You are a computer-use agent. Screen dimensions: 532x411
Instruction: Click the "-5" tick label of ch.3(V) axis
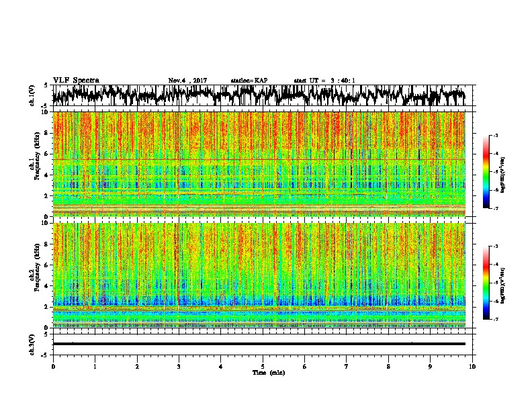(45, 355)
